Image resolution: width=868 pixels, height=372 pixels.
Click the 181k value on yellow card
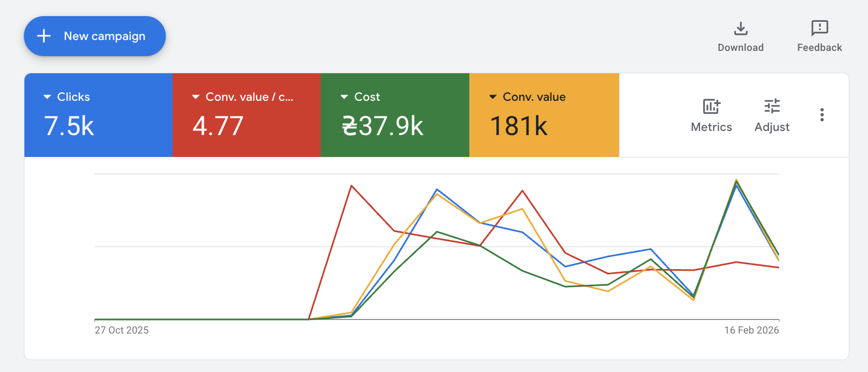[519, 126]
